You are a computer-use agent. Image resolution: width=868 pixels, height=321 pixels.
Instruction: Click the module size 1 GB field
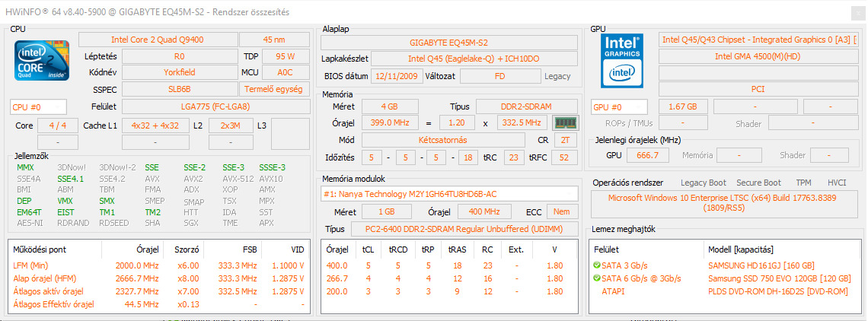pyautogui.click(x=387, y=211)
